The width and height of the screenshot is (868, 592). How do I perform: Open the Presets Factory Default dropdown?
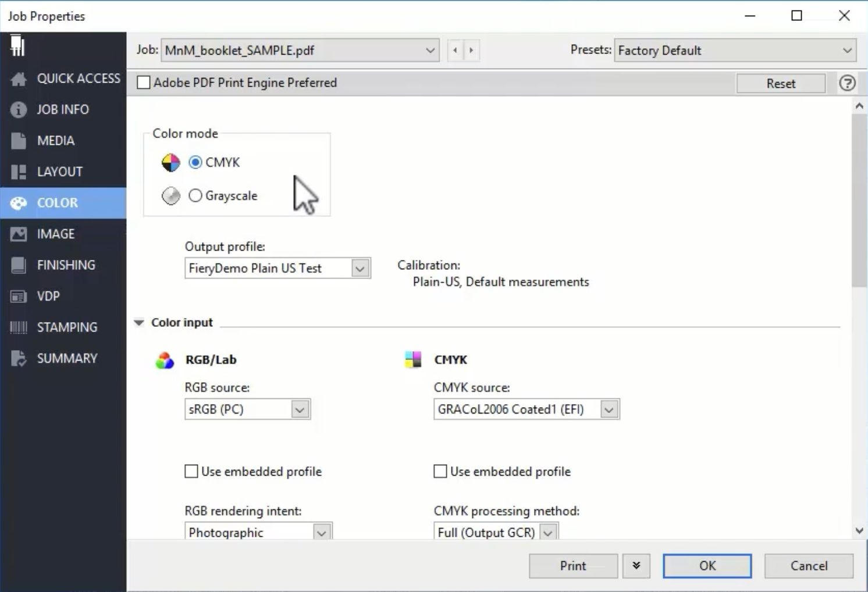click(x=846, y=51)
